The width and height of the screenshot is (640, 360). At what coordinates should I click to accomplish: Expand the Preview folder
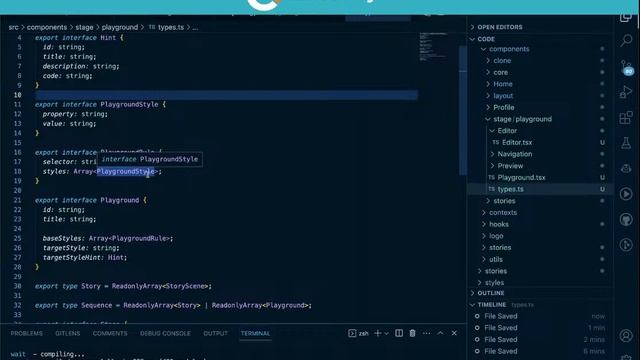coord(510,166)
